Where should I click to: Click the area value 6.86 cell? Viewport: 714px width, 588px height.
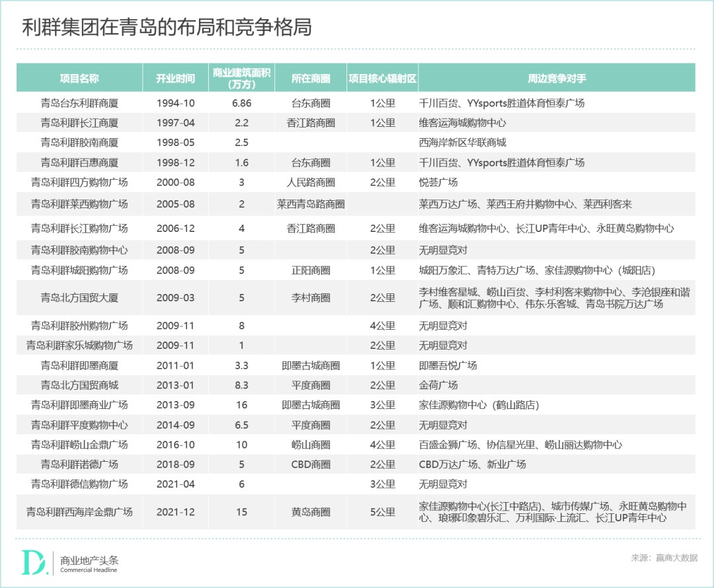pyautogui.click(x=241, y=103)
